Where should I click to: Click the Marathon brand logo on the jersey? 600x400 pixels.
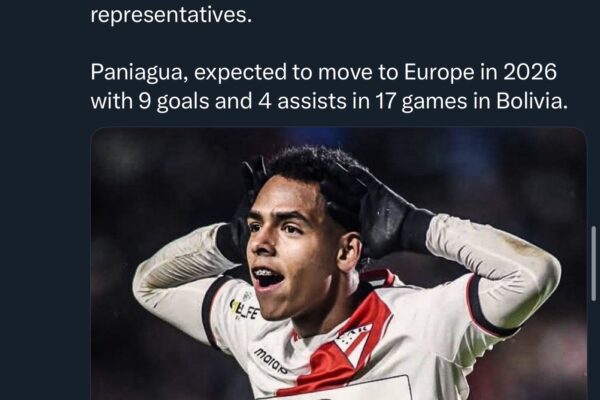coord(271,361)
